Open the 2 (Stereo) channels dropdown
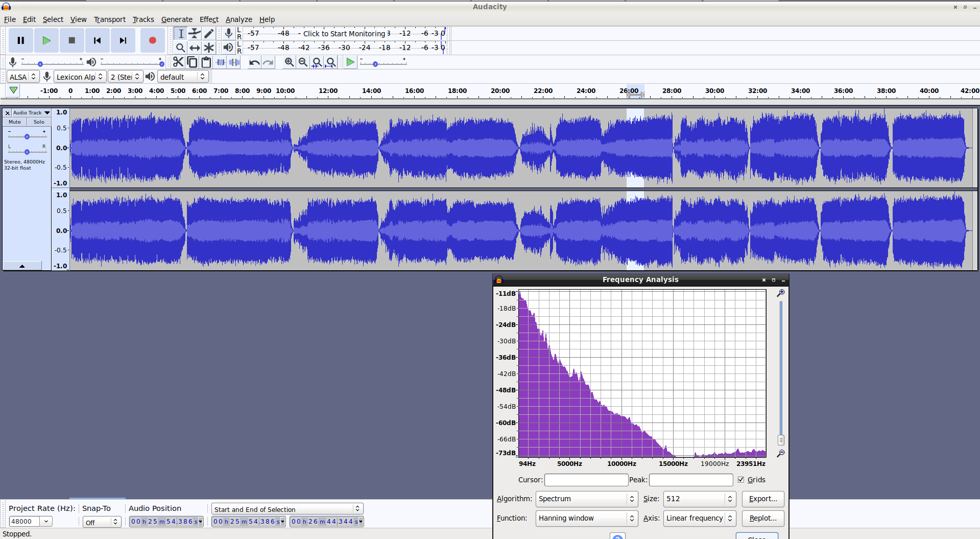Screen dimensions: 980x539 point(125,77)
